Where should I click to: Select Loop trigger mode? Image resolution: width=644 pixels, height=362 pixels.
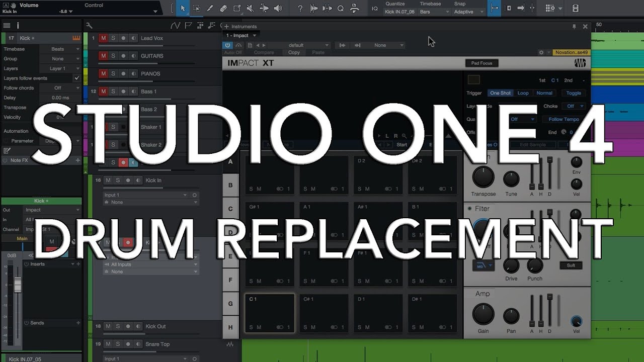523,93
